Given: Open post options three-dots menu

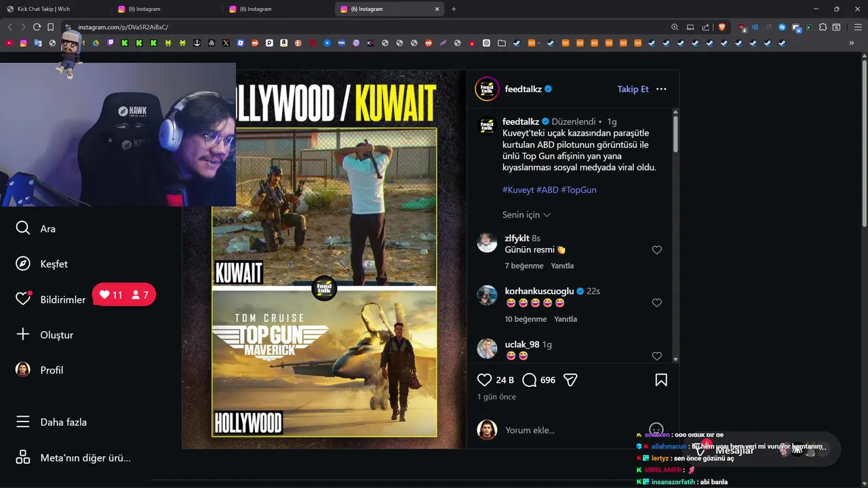Looking at the screenshot, I should click(661, 89).
